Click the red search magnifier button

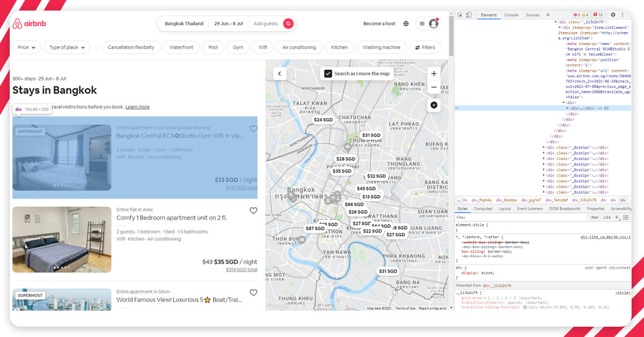(288, 24)
